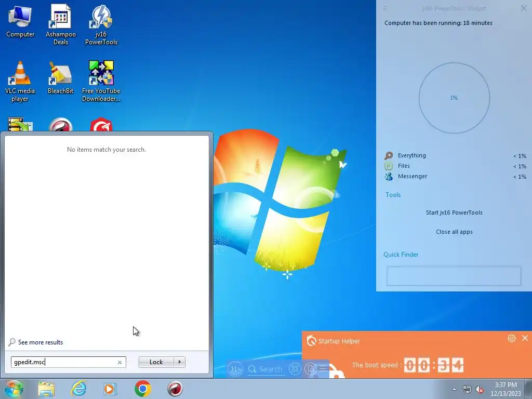Click the network icon in the system tray
The height and width of the screenshot is (399, 532).
click(467, 389)
